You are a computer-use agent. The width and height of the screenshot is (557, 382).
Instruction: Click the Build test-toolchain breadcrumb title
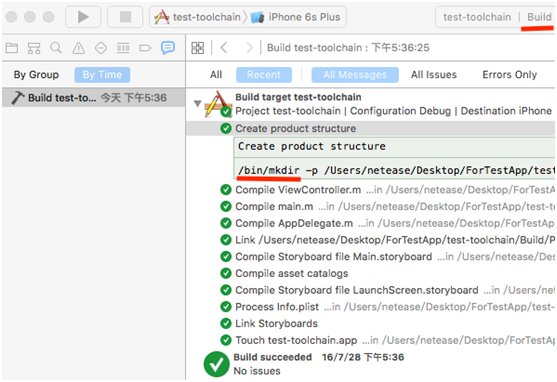point(348,48)
